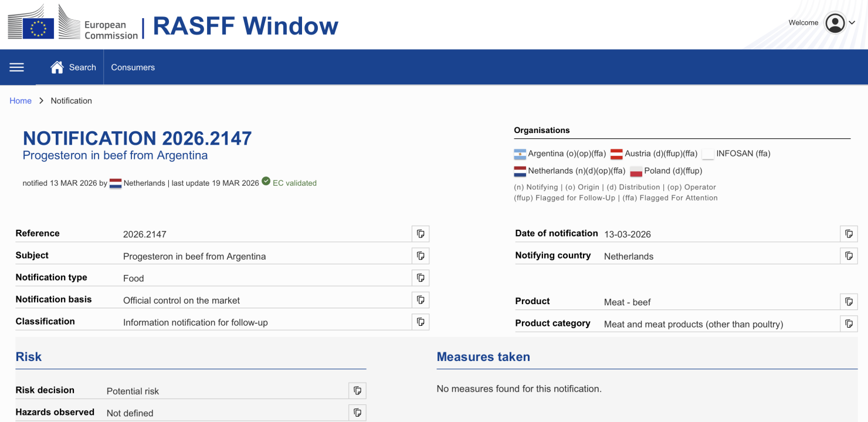The image size is (868, 422).
Task: Go to the Search menu item
Action: [82, 67]
